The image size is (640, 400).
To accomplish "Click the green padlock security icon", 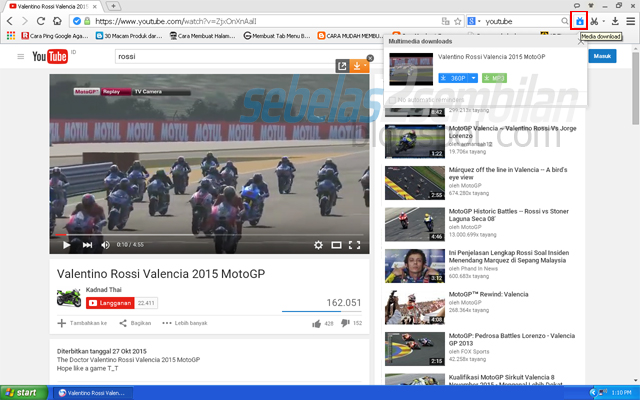I will [x=87, y=21].
